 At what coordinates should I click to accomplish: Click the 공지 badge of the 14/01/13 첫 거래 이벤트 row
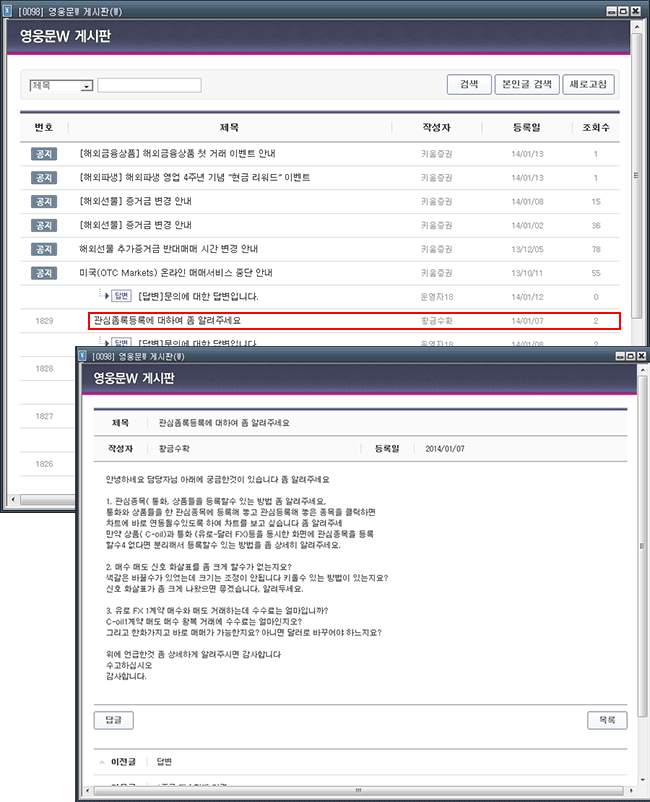click(x=44, y=154)
